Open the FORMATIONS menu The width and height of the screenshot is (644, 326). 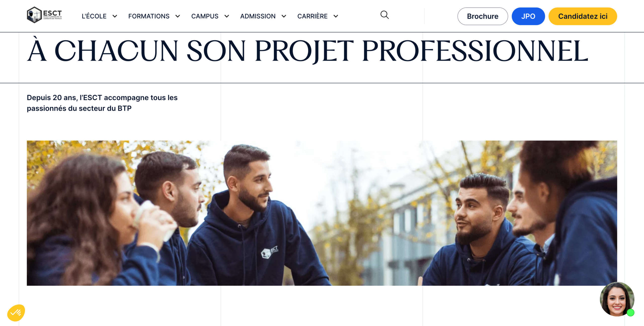click(149, 16)
